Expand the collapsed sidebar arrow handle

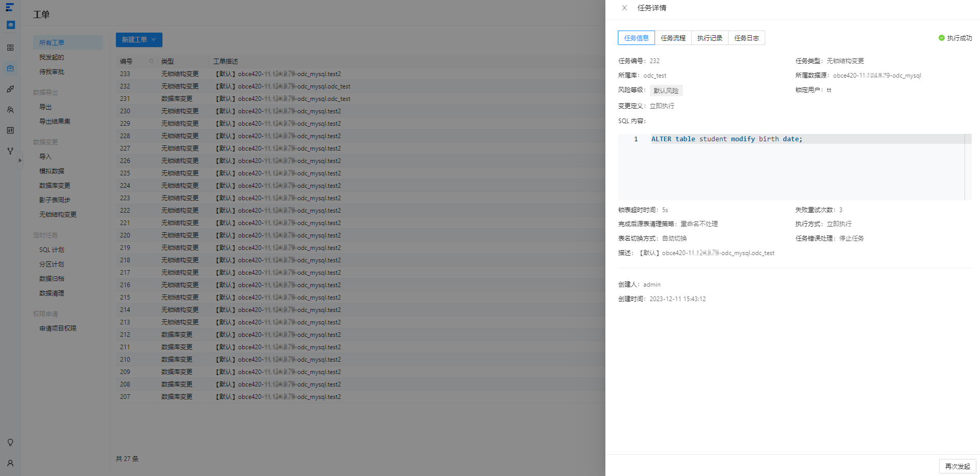[x=20, y=160]
